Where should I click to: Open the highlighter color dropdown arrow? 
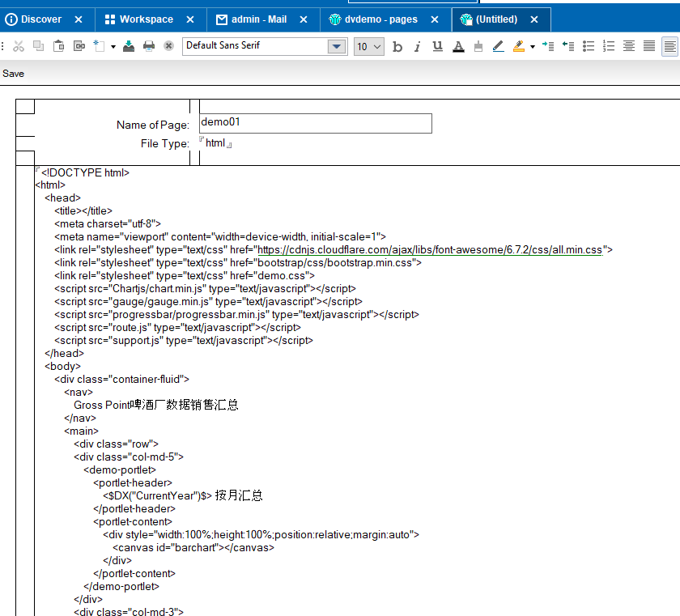point(533,46)
